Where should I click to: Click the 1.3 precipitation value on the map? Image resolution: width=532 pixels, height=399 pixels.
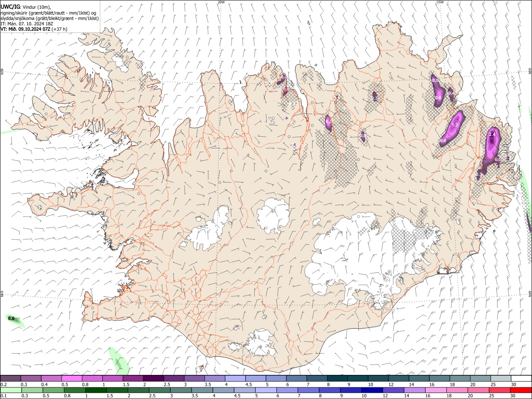tap(454, 125)
